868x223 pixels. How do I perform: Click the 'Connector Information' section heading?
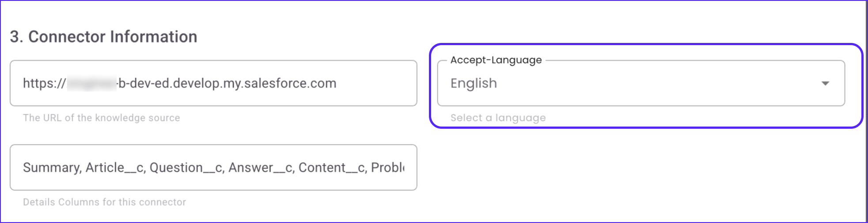coord(103,37)
